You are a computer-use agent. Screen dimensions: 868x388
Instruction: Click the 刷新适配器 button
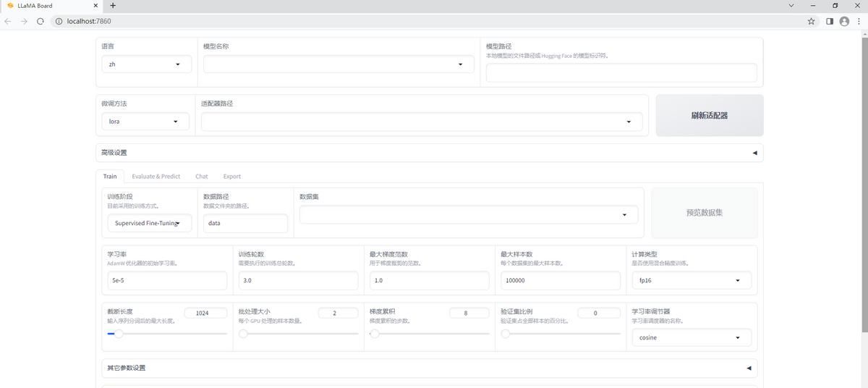[x=709, y=116]
